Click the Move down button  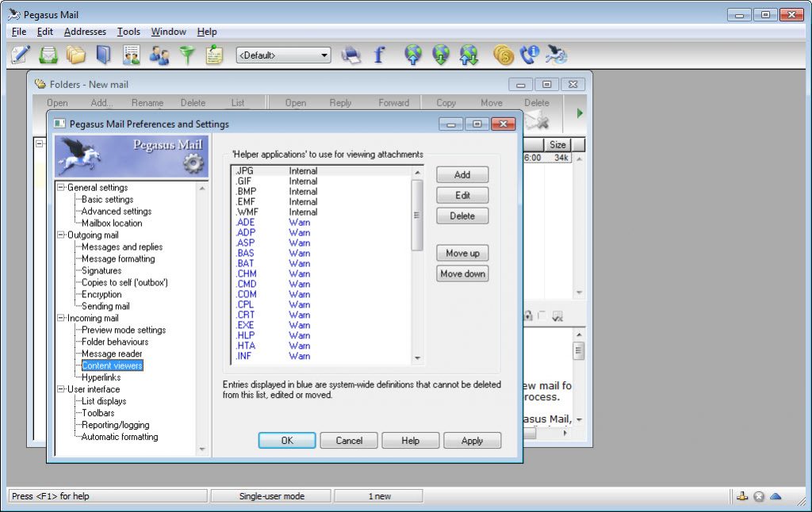tap(462, 274)
